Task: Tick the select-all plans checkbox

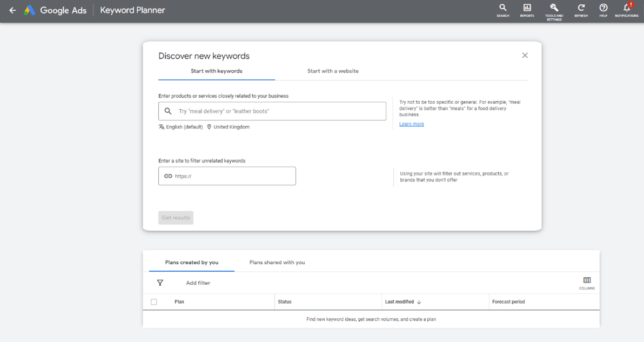Action: pos(153,302)
